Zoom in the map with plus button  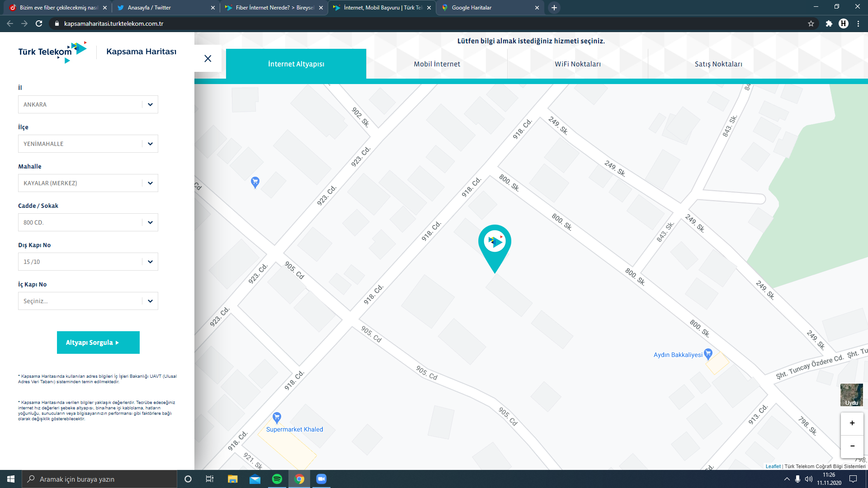852,423
